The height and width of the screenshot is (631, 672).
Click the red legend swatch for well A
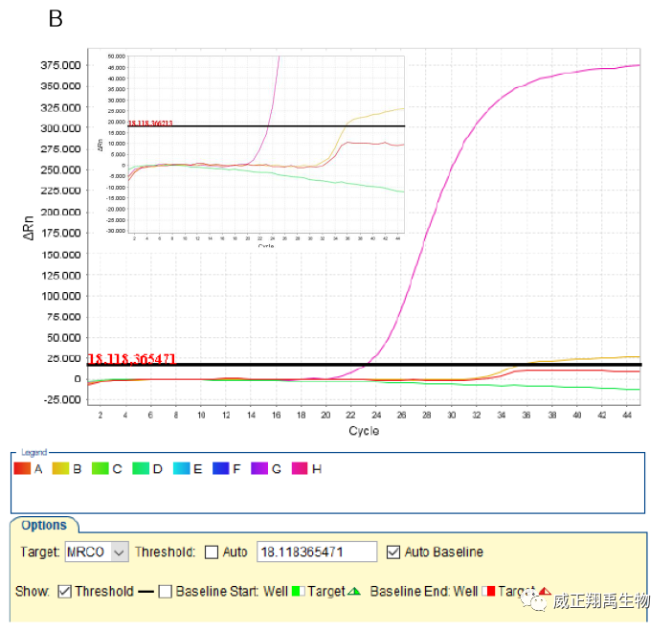(22, 469)
